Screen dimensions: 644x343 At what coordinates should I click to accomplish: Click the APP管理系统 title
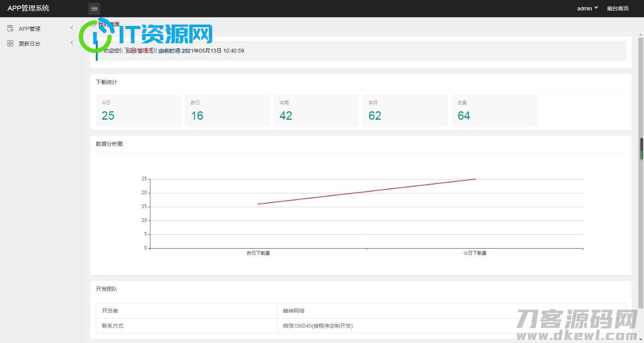29,8
